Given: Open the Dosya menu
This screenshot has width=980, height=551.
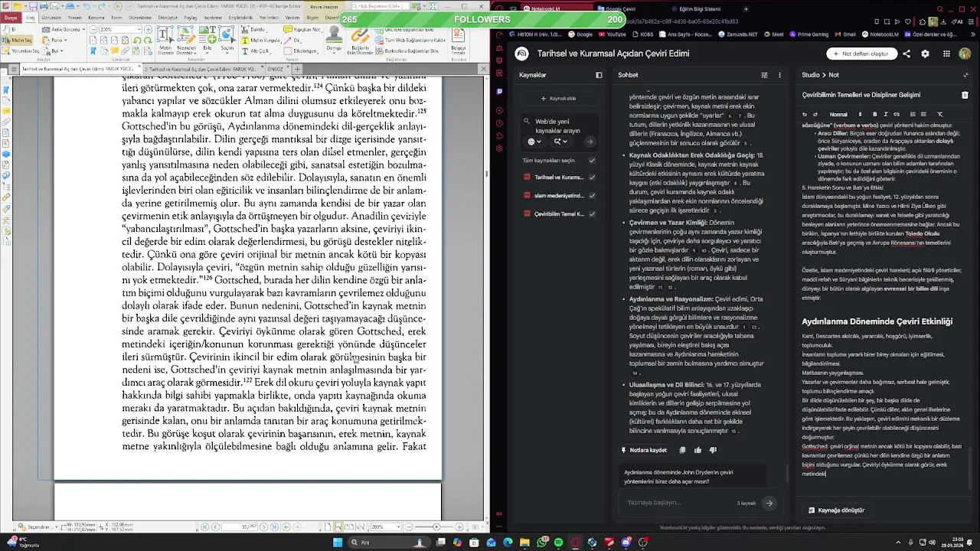Looking at the screenshot, I should 10,18.
